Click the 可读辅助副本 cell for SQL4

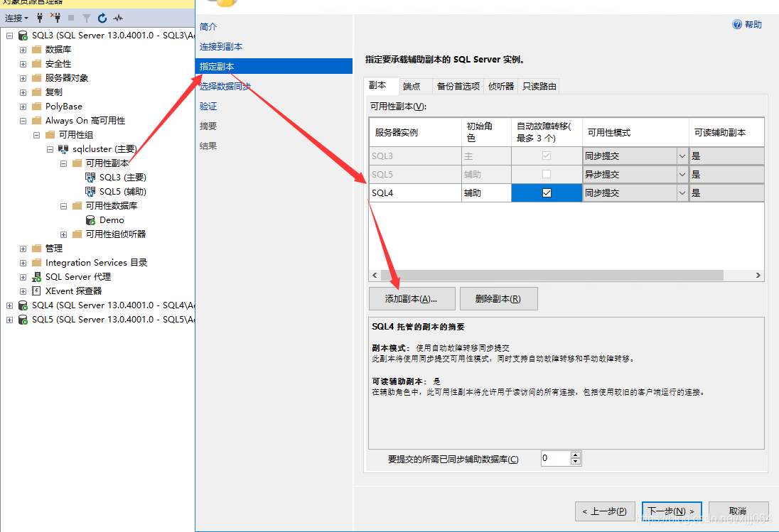[x=727, y=193]
